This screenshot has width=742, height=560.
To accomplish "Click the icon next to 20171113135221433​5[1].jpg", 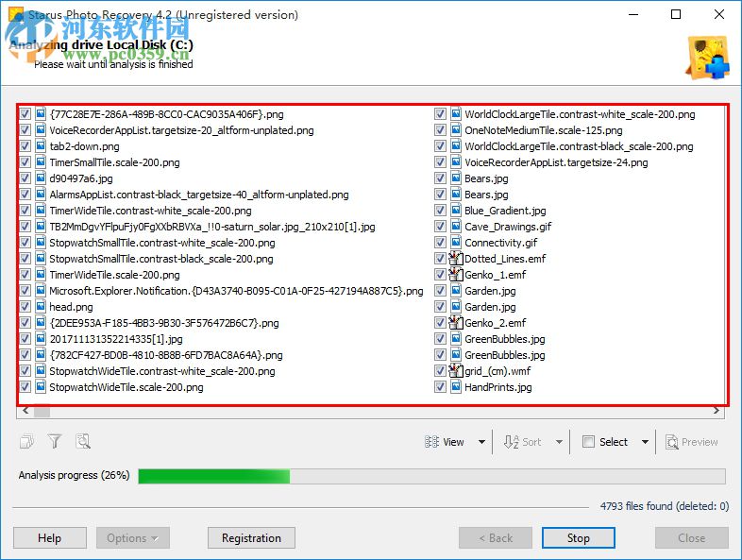I will [x=41, y=339].
